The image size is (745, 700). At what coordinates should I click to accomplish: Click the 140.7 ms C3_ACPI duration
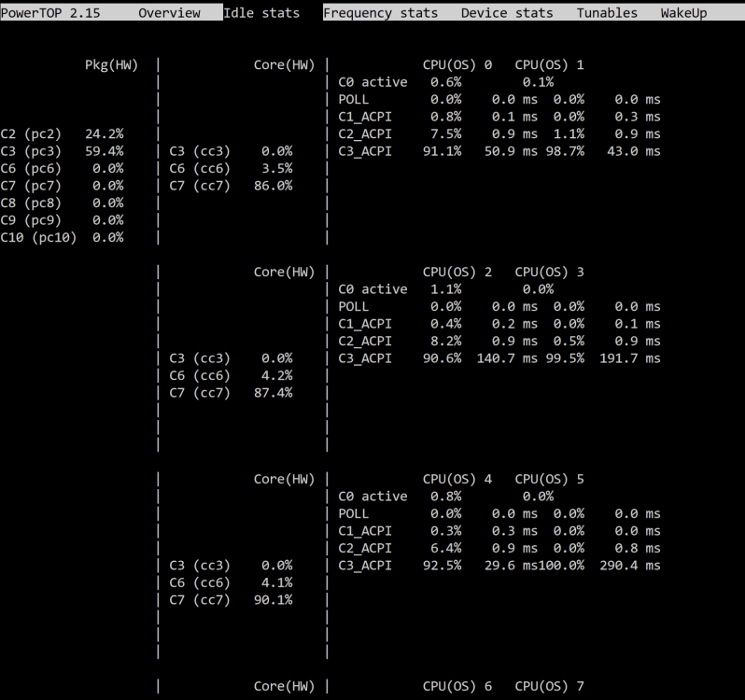click(x=507, y=358)
